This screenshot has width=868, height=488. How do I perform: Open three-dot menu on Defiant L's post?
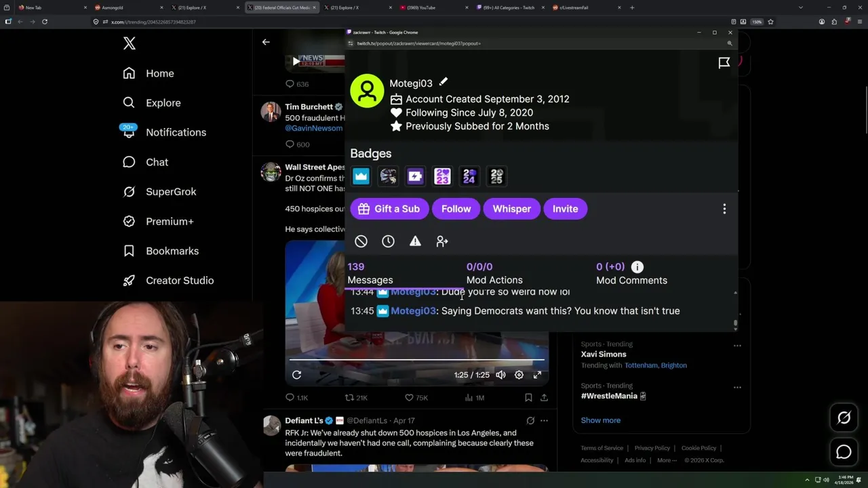544,420
